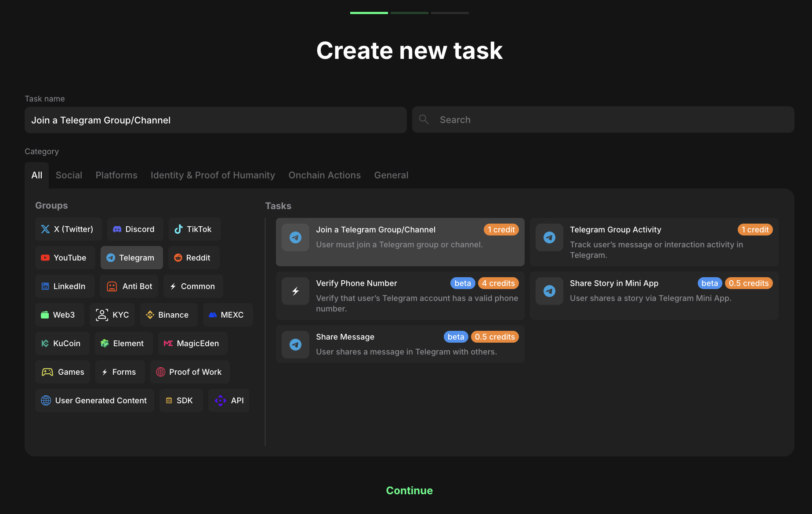Click the Telegram Group Activity task icon

point(550,238)
